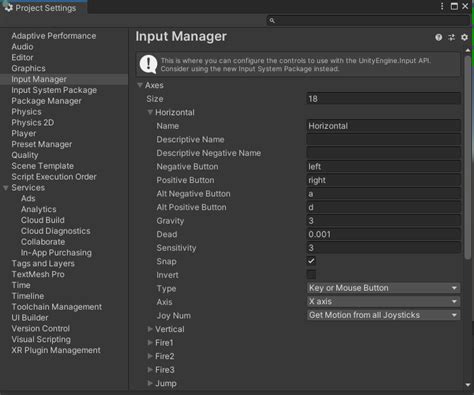Disable the Snap checkbox
Viewport: 474px width, 395px height.
click(311, 261)
